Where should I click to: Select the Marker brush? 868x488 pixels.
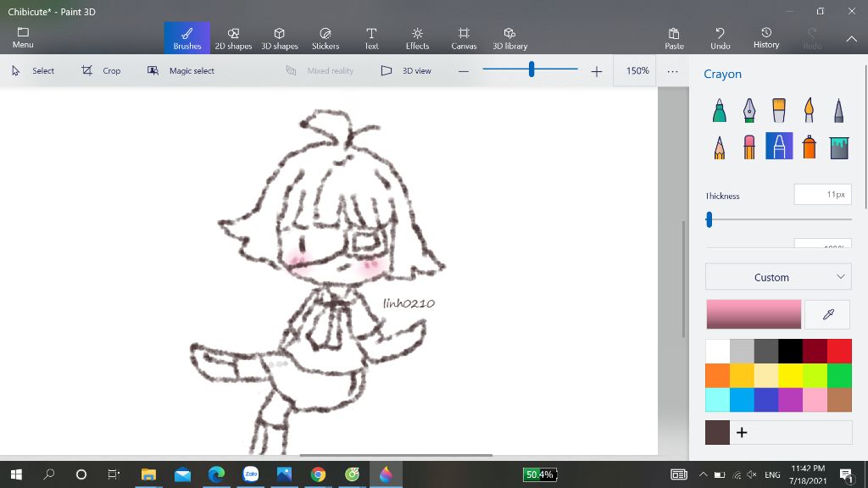[719, 110]
